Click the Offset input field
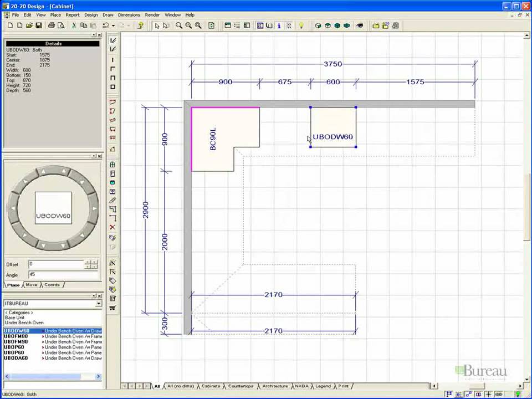 point(56,264)
